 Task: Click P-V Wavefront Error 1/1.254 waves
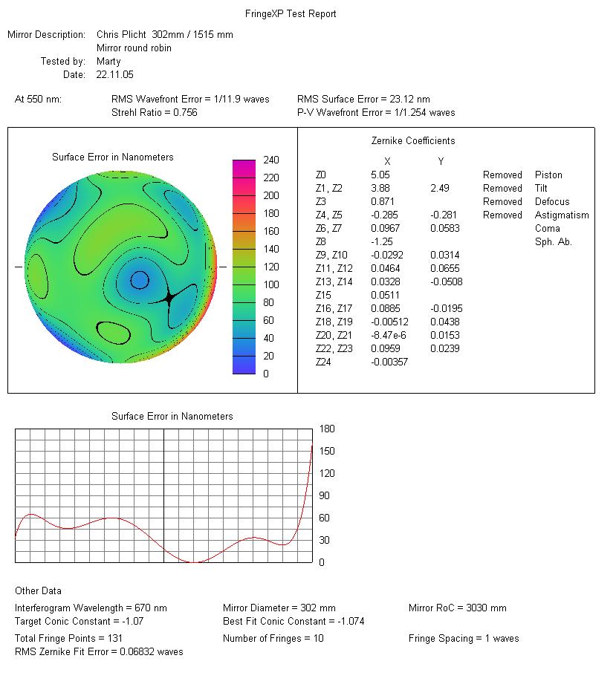coord(376,112)
